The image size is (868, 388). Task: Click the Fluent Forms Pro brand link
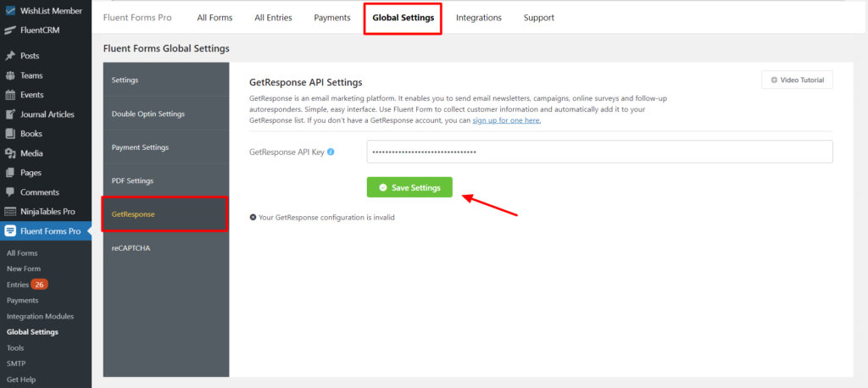[x=137, y=18]
